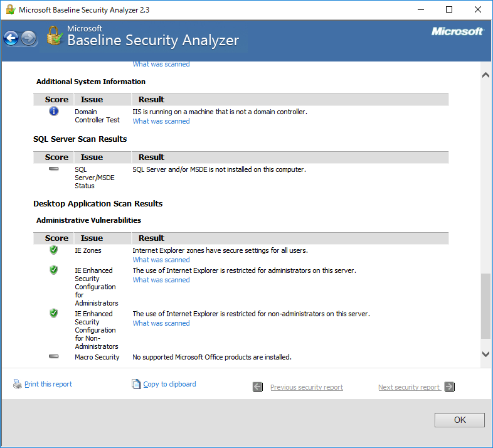Screen dimensions: 493x448
Task: Click the IE Zones issue text
Action: [88, 251]
